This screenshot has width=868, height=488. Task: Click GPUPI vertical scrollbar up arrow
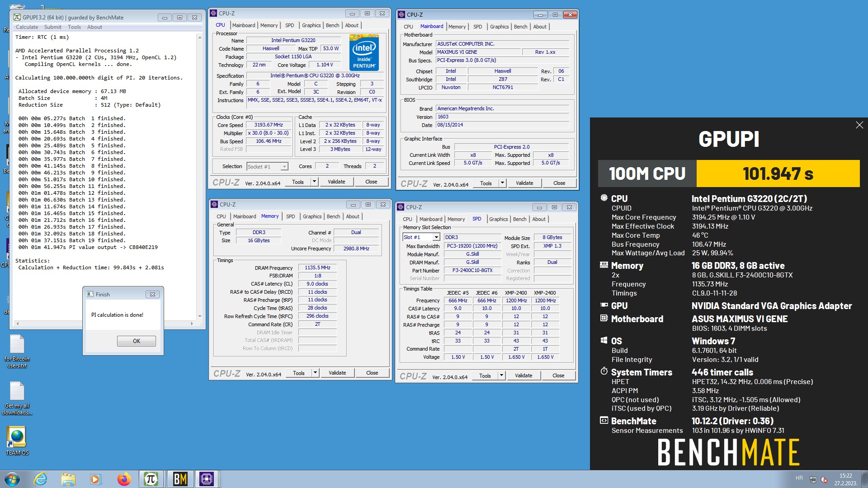point(200,38)
